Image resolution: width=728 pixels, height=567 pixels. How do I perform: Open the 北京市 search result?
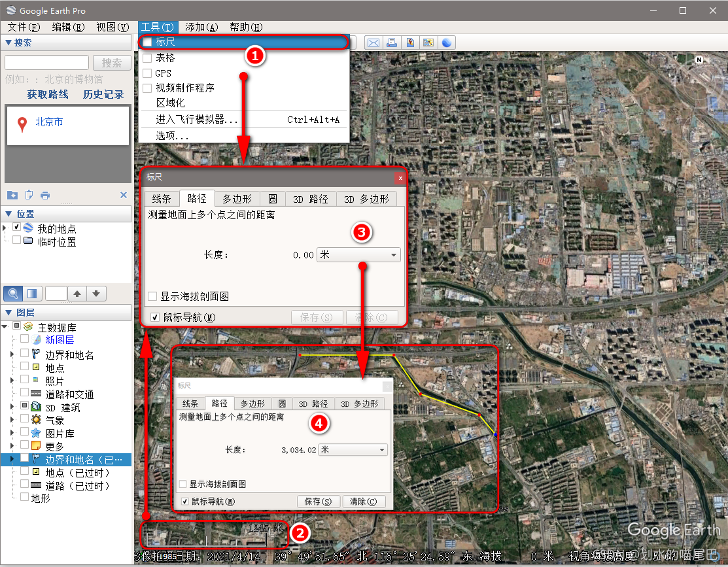coord(49,122)
